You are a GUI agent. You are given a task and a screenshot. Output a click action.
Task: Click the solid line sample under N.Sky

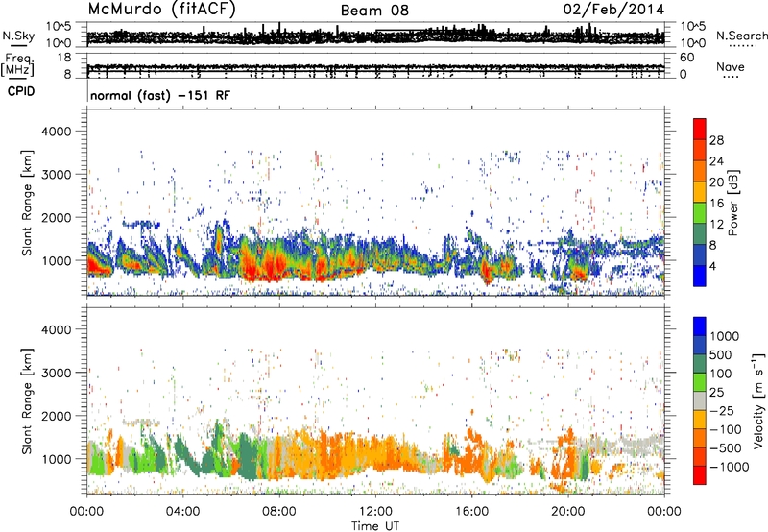click(x=18, y=45)
